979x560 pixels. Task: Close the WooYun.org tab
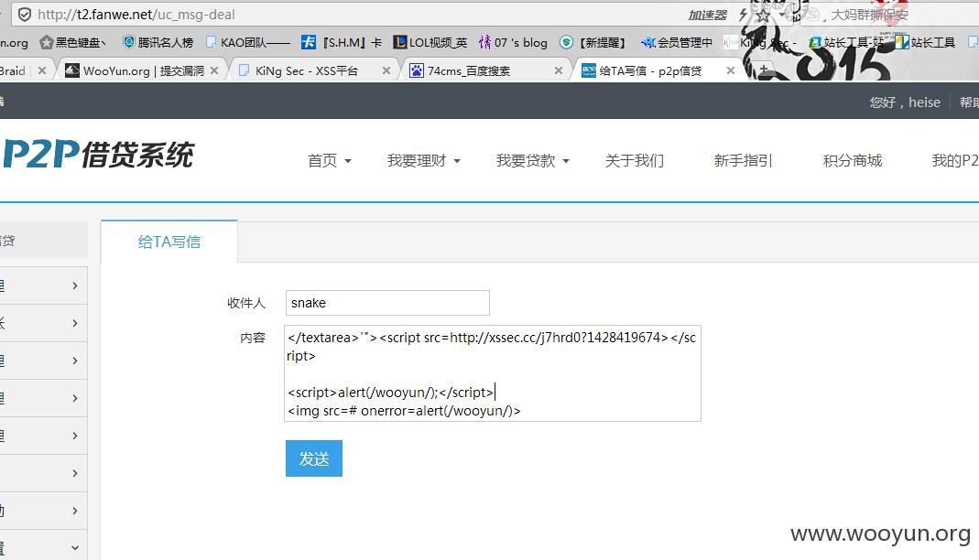point(214,70)
